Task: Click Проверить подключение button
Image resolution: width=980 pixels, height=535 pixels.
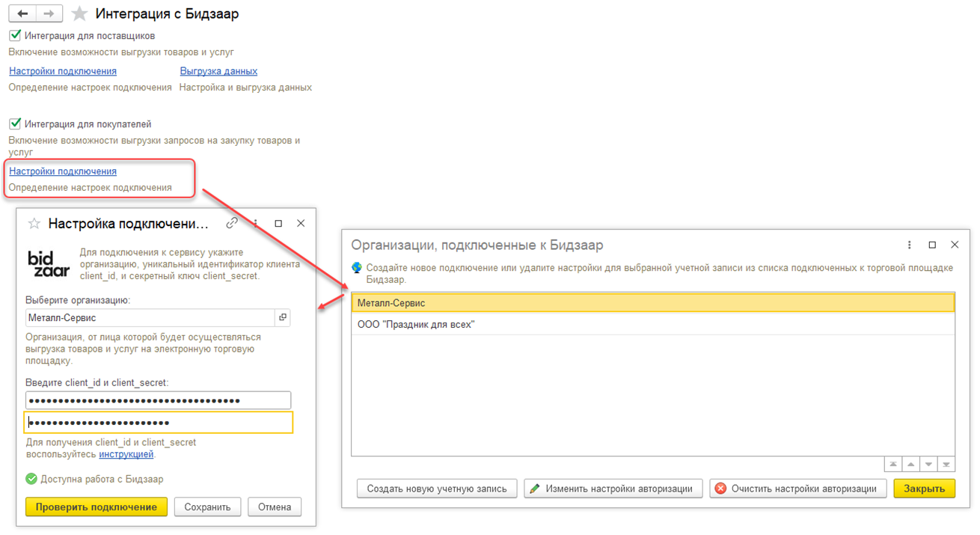Action: 97,507
